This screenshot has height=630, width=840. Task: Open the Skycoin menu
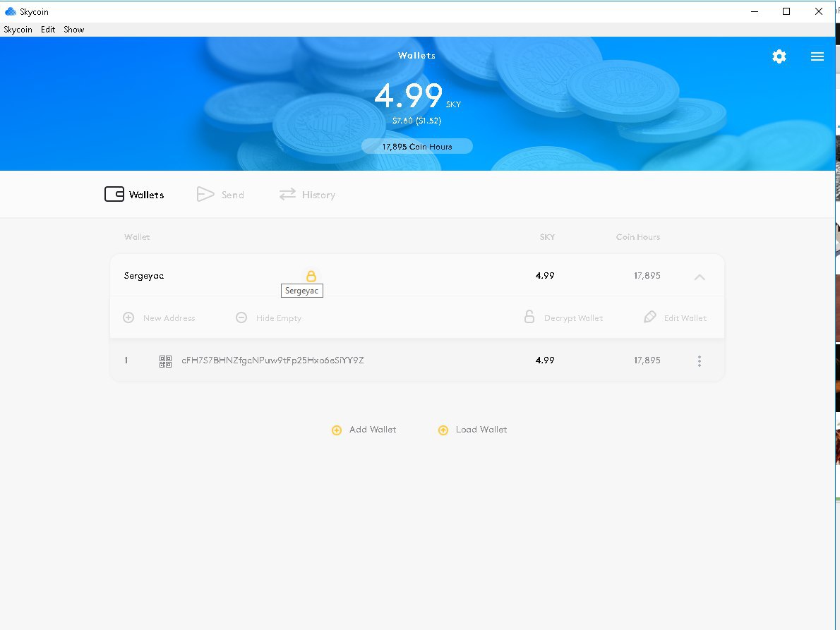point(18,30)
